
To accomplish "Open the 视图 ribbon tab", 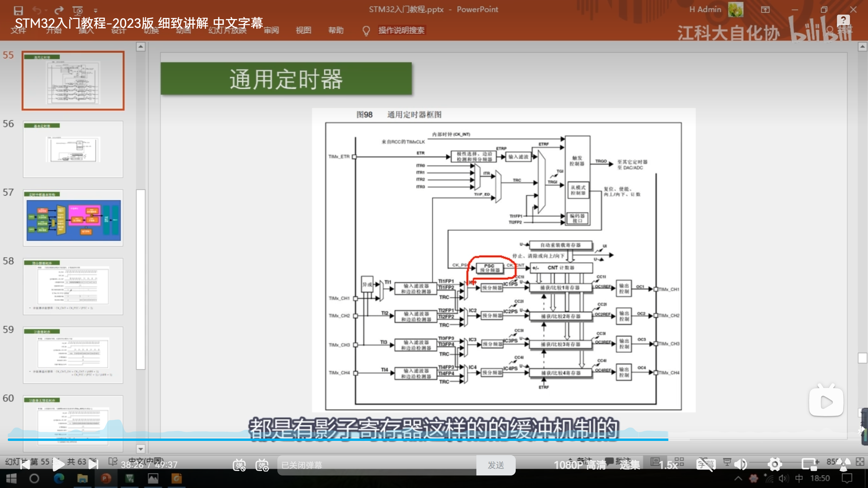I will tap(303, 30).
